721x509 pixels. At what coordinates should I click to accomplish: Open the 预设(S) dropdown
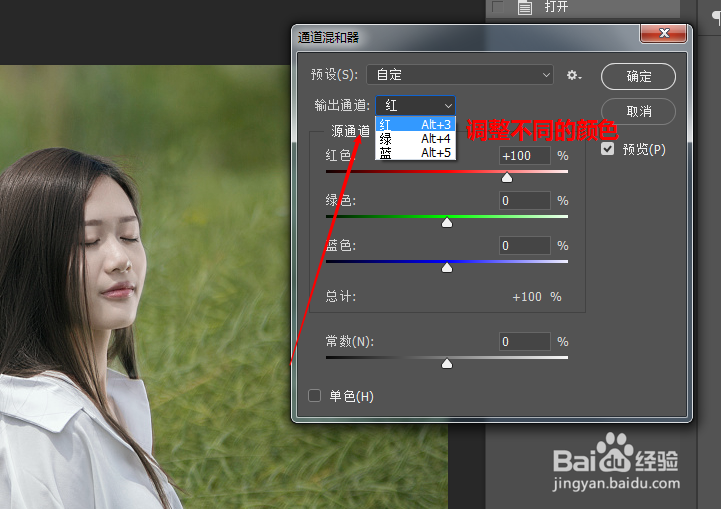pos(460,74)
